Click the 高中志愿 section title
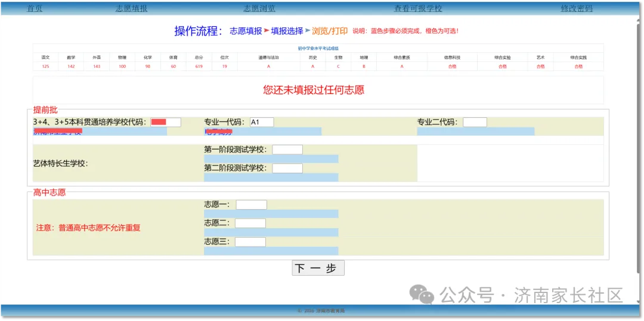Image resolution: width=644 pixels, height=321 pixels. pyautogui.click(x=49, y=192)
